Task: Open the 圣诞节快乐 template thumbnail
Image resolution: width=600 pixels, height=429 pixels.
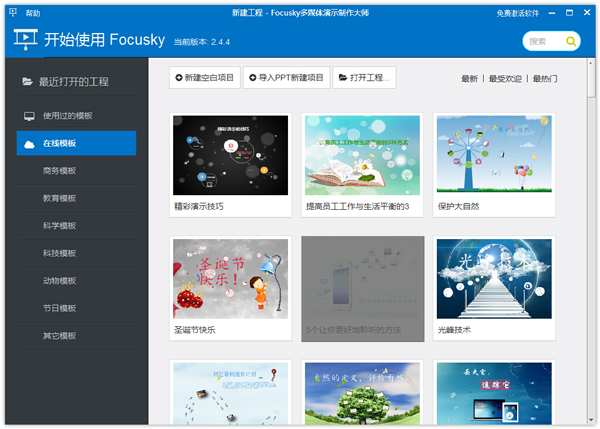Action: coord(230,279)
